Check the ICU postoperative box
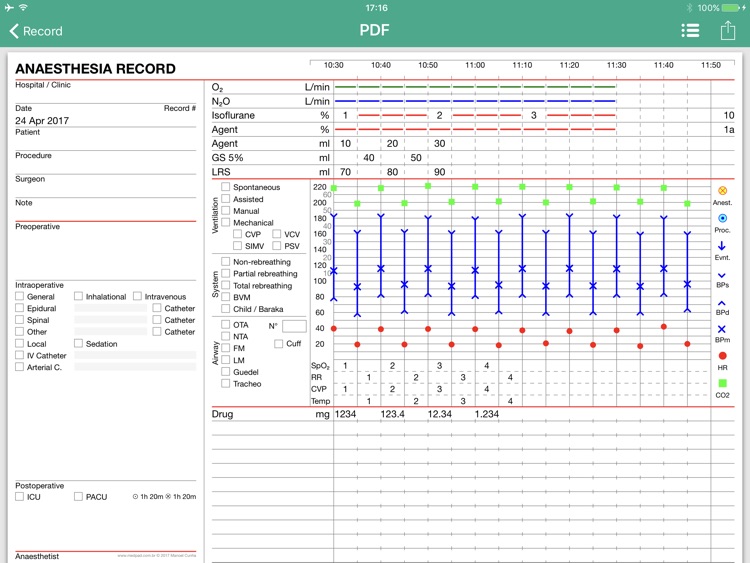 coord(20,497)
